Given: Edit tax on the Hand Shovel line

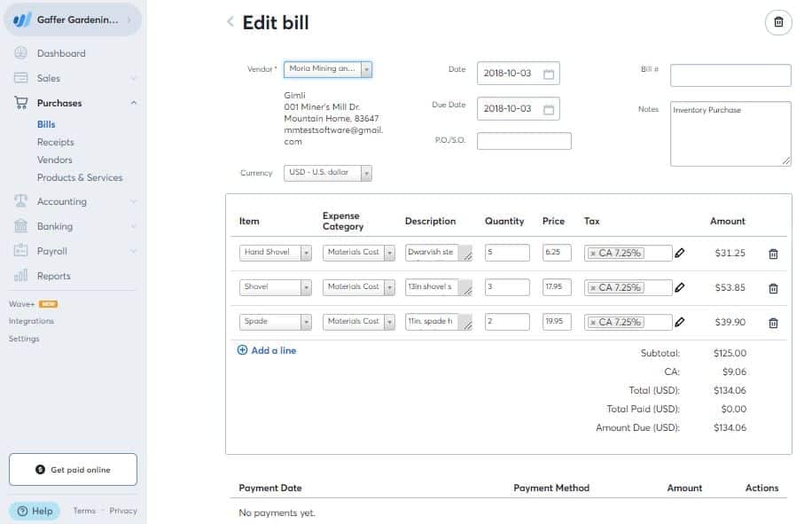Looking at the screenshot, I should 680,253.
